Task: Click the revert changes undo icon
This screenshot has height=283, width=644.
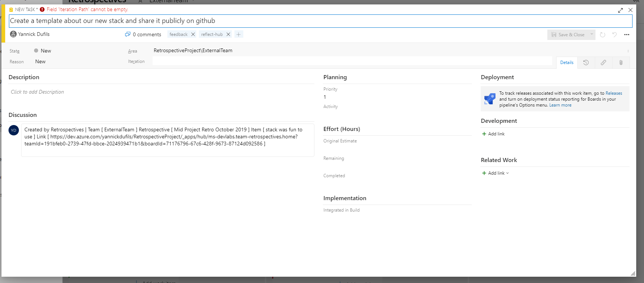Action: [614, 34]
